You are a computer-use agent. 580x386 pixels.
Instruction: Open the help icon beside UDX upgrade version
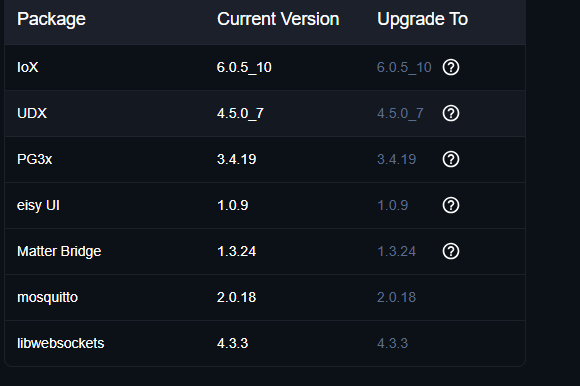click(451, 113)
